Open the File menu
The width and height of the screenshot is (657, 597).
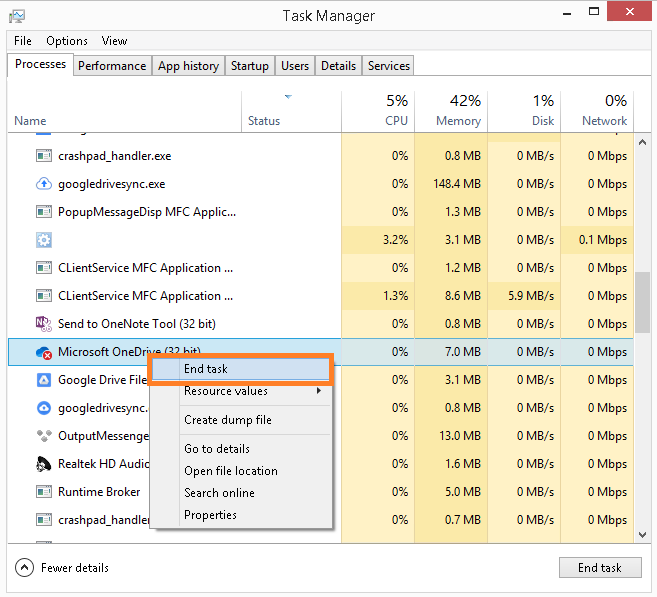coord(23,41)
